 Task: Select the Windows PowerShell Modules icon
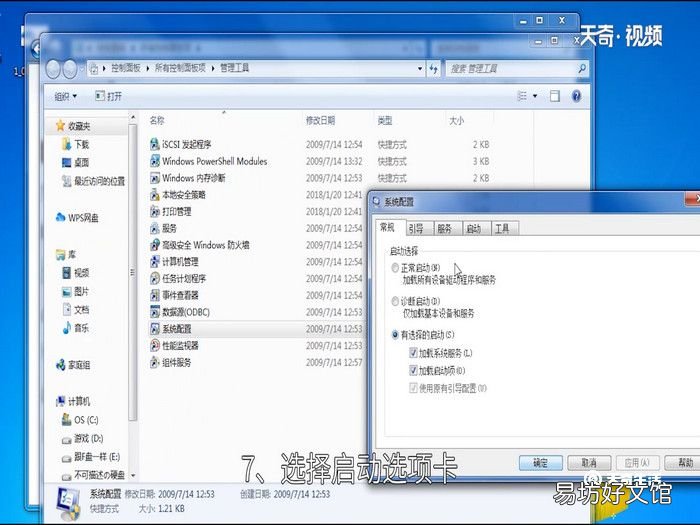pyautogui.click(x=154, y=161)
